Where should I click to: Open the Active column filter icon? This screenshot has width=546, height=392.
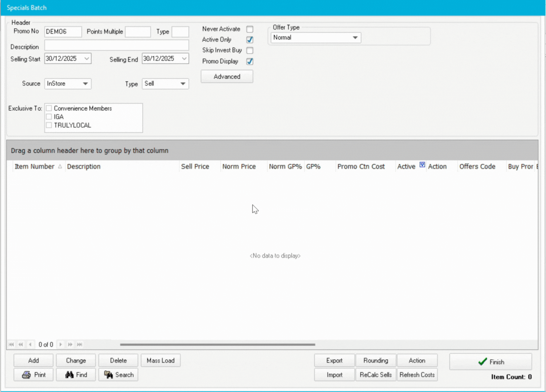point(422,165)
